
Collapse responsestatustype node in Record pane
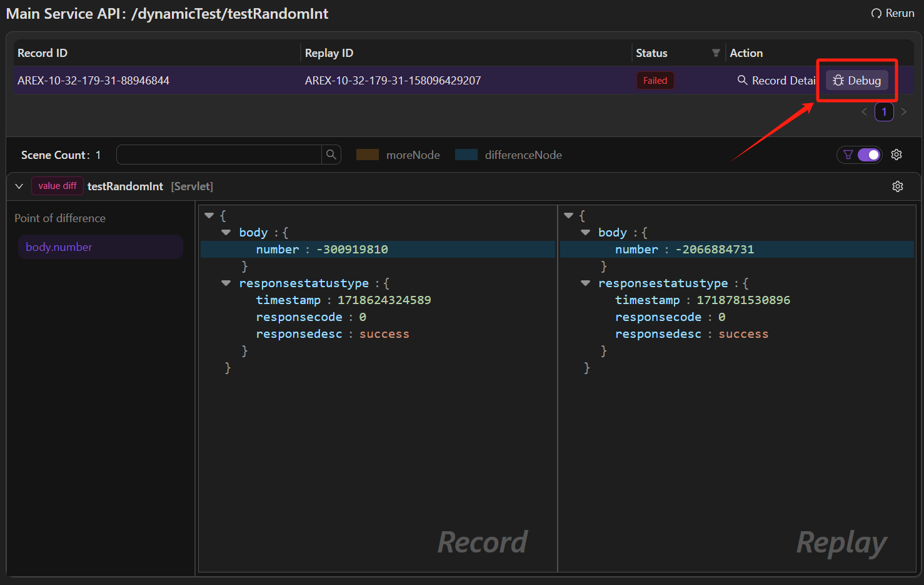pos(226,283)
